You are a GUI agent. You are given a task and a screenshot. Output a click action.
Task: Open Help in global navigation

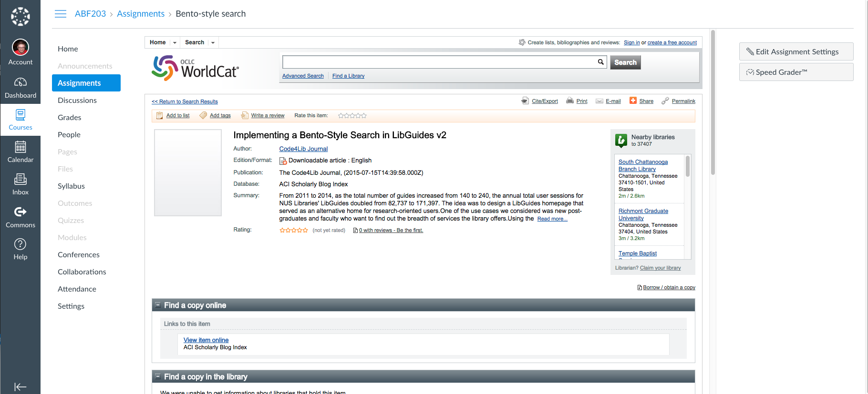[21, 250]
